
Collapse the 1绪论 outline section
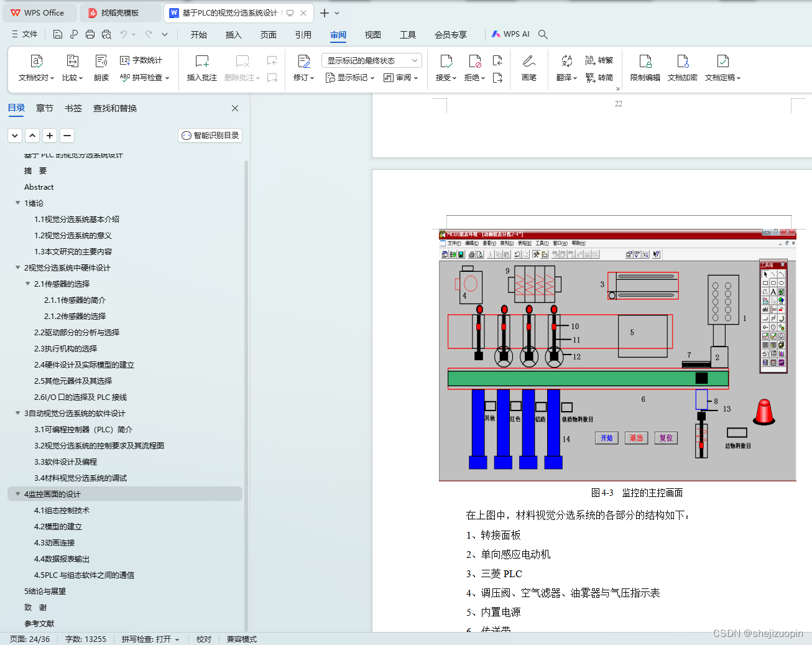click(x=17, y=203)
